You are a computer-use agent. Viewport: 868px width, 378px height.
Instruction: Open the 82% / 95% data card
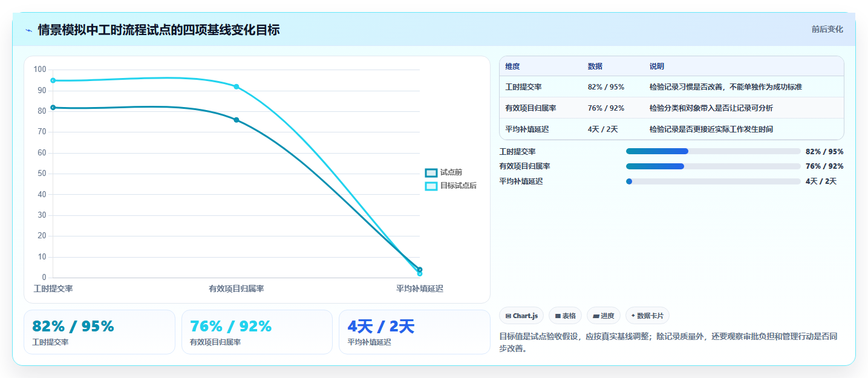[x=99, y=332]
